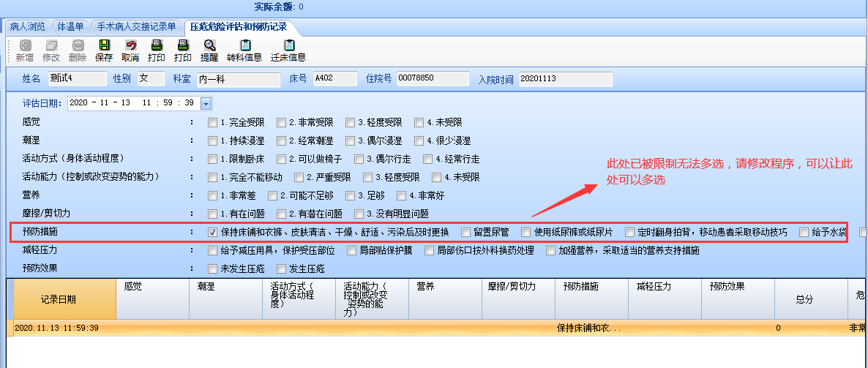Click the 科室 field showing 内一科
Viewport: 868px width, 368px height.
(x=239, y=79)
